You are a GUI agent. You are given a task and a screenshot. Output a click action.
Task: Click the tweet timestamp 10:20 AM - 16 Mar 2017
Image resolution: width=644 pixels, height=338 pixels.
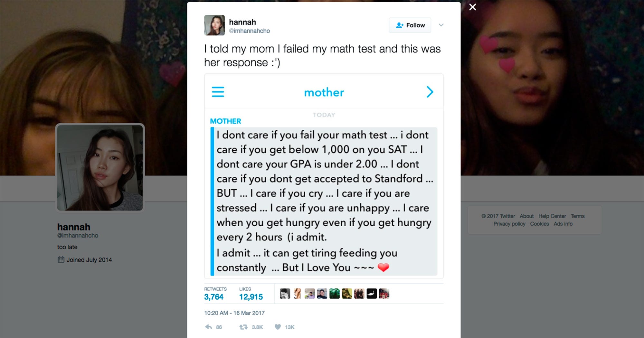tap(234, 313)
